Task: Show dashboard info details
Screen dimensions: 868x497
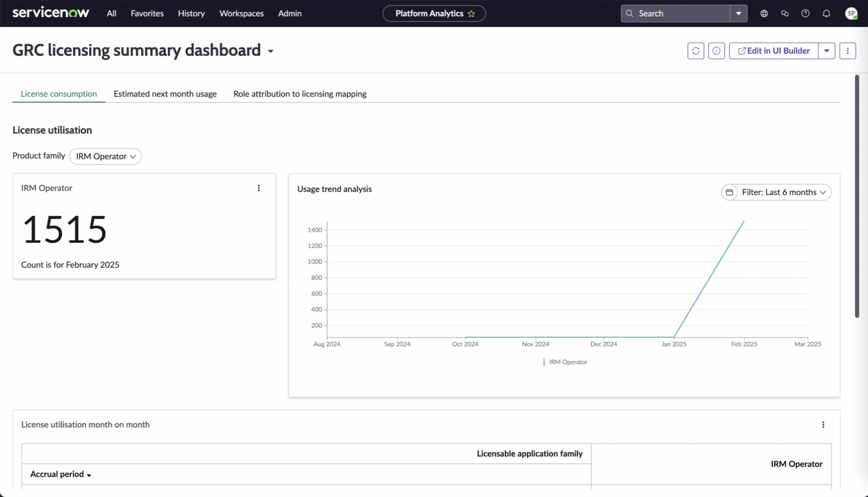Action: 716,51
